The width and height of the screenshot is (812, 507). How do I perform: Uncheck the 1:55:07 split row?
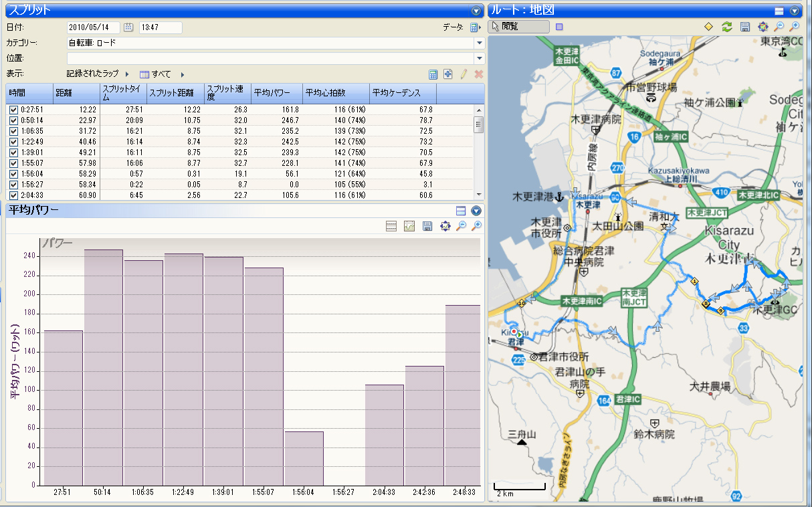13,163
